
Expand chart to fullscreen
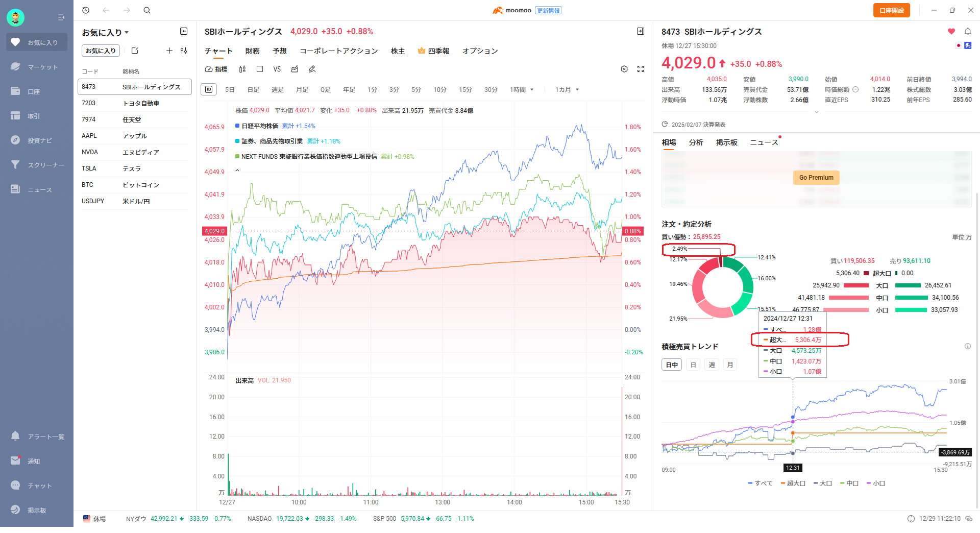641,69
